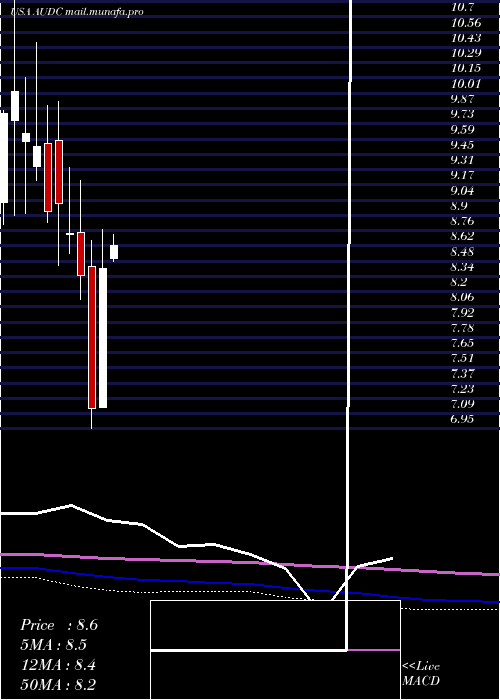Click the USA AUDC mail.munafa.pro chart title
The width and height of the screenshot is (500, 700).
77,12
